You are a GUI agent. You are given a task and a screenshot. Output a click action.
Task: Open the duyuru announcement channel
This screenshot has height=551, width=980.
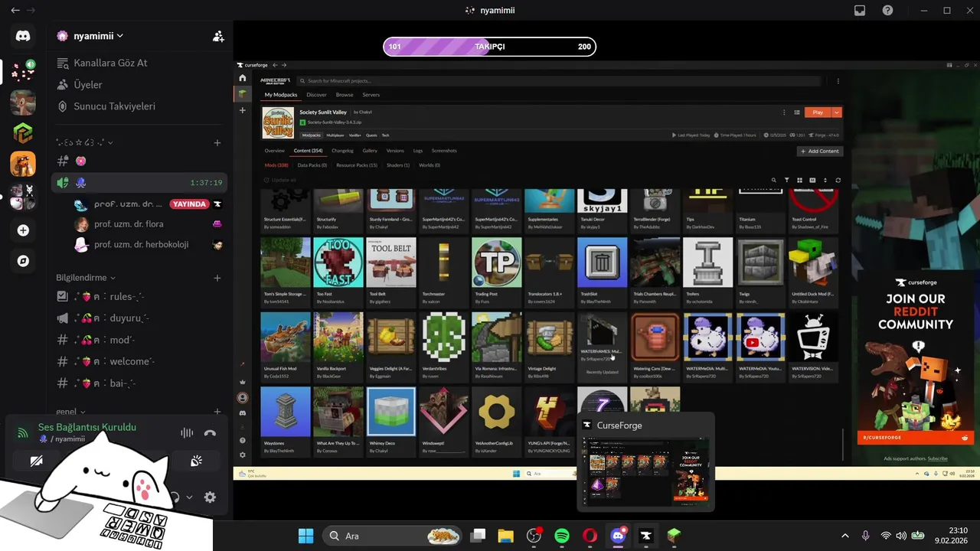coord(138,318)
